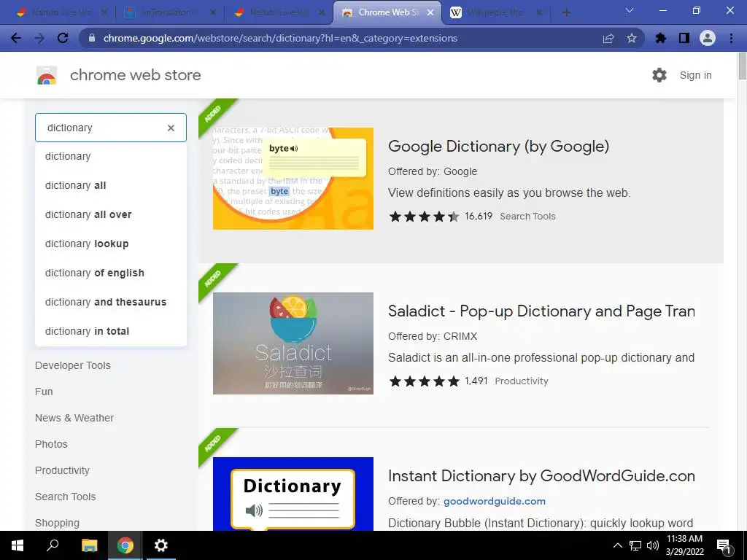This screenshot has height=560, width=747.
Task: Click the 16,619 rating count
Action: point(479,216)
